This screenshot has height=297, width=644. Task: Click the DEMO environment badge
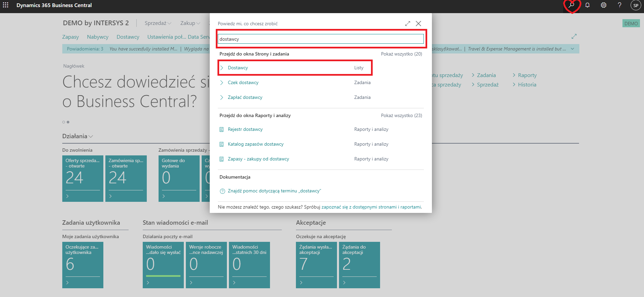coord(631,23)
